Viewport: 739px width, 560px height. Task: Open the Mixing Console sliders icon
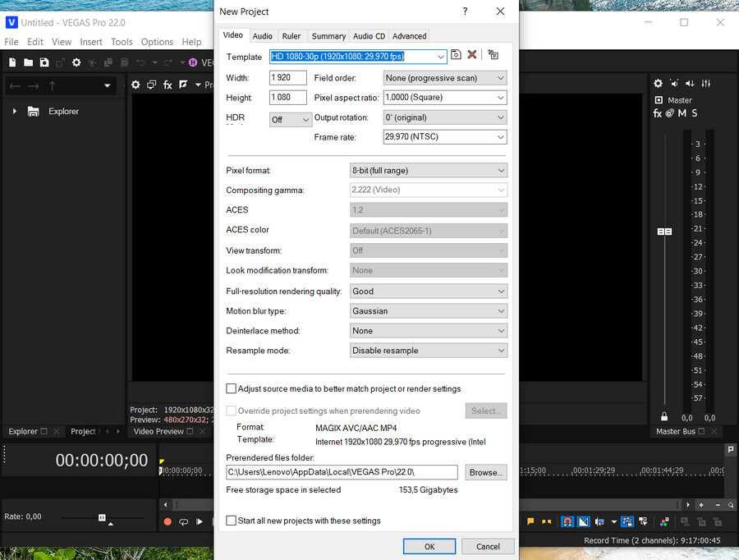pos(706,84)
